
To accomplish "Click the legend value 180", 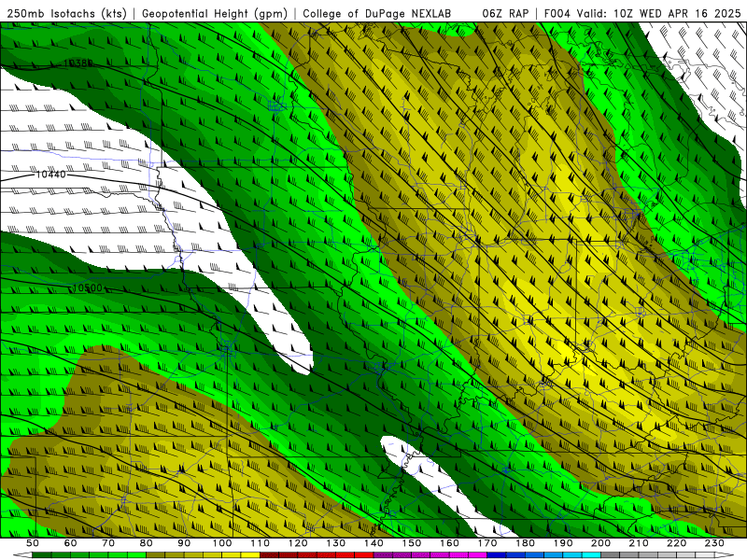I will (x=525, y=543).
